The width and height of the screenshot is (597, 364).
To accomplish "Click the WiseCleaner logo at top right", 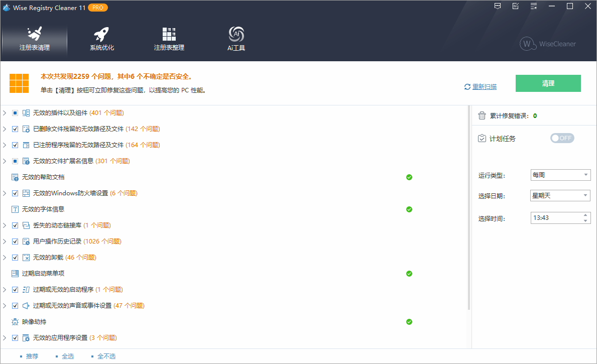I will tap(547, 44).
